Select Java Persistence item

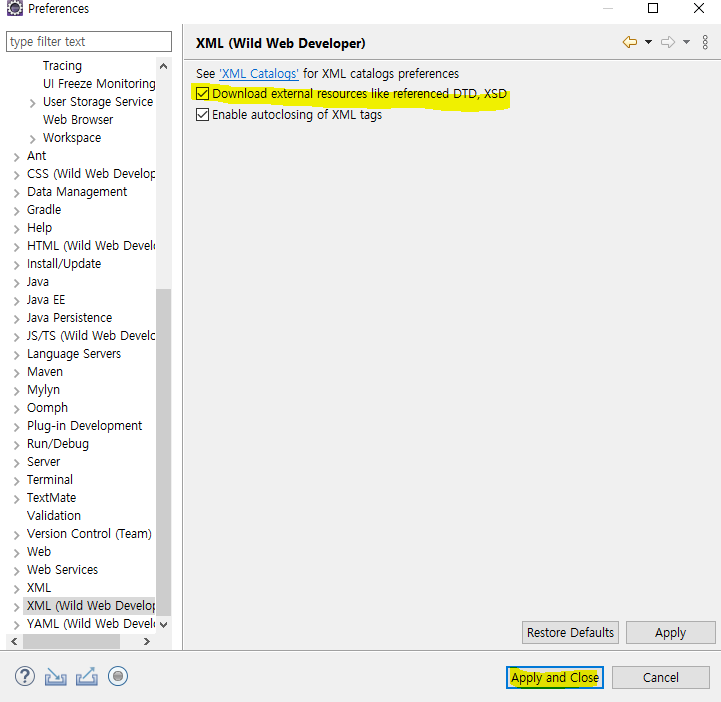point(69,318)
